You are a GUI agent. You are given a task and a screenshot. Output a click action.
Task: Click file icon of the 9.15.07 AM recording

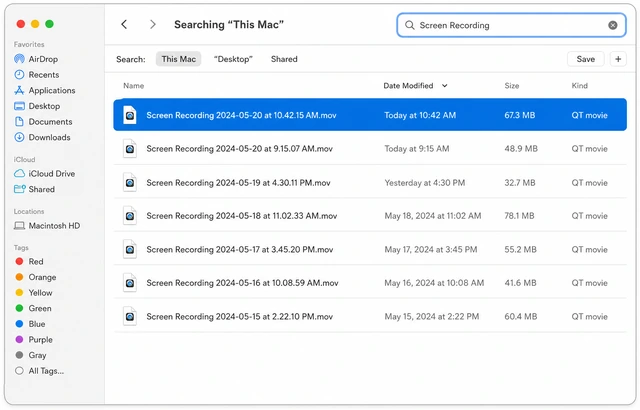[130, 148]
